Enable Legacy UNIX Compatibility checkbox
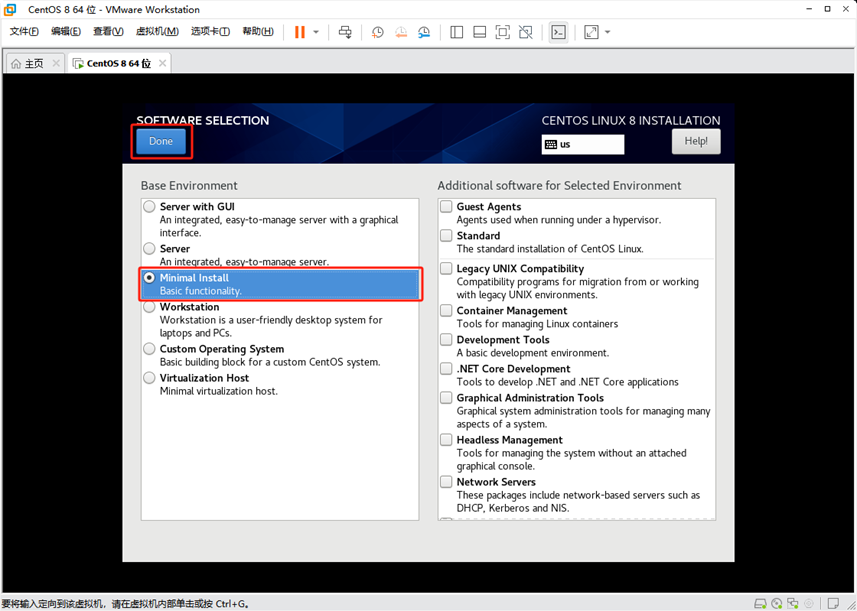The width and height of the screenshot is (857, 611). (x=447, y=268)
